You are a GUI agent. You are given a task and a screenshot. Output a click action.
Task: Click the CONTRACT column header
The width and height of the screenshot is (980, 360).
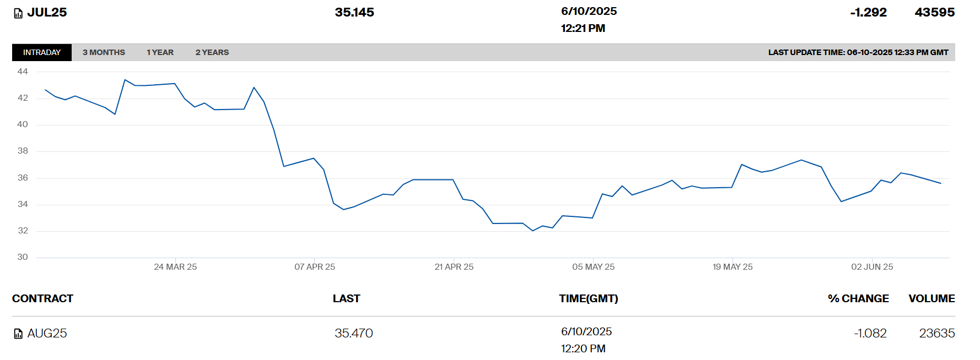pyautogui.click(x=42, y=298)
